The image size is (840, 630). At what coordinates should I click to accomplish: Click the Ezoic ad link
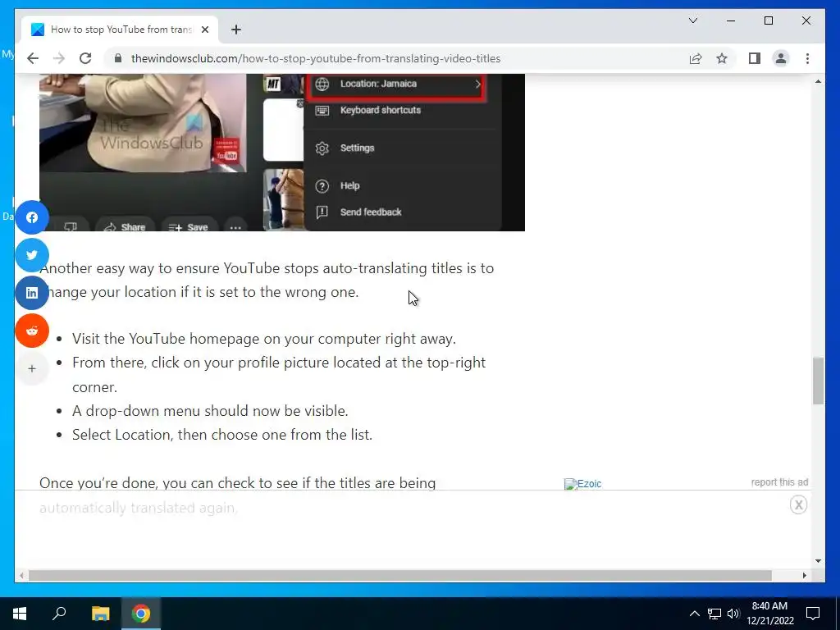coord(583,484)
